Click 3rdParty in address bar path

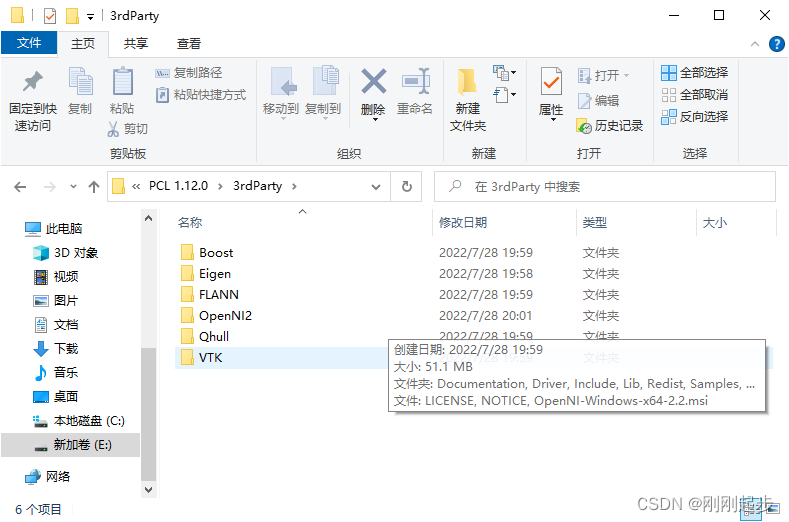[257, 186]
